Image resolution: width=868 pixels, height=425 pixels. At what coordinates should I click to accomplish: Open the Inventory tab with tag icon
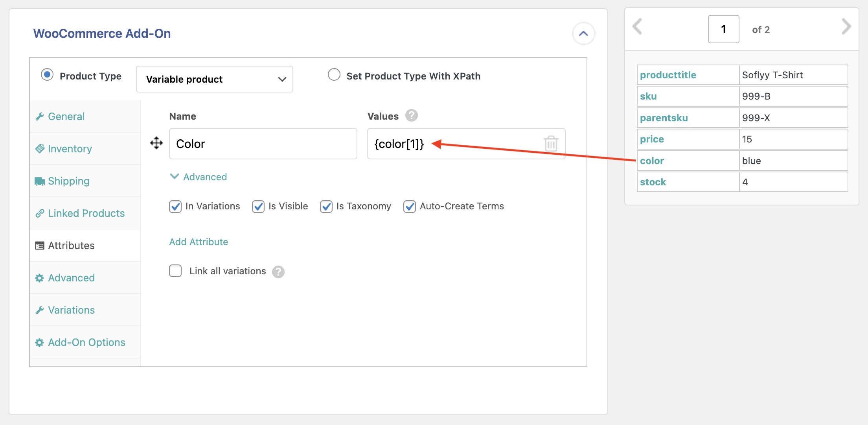70,149
